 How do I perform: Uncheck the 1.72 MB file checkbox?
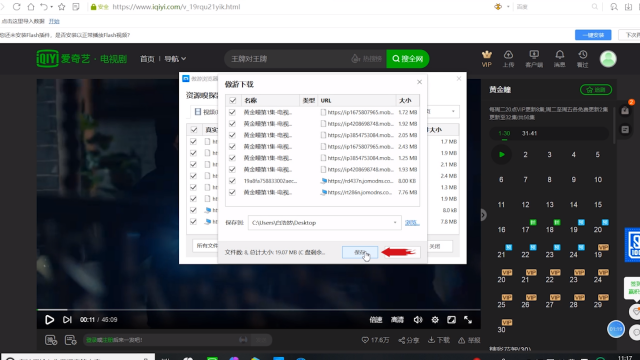point(232,112)
